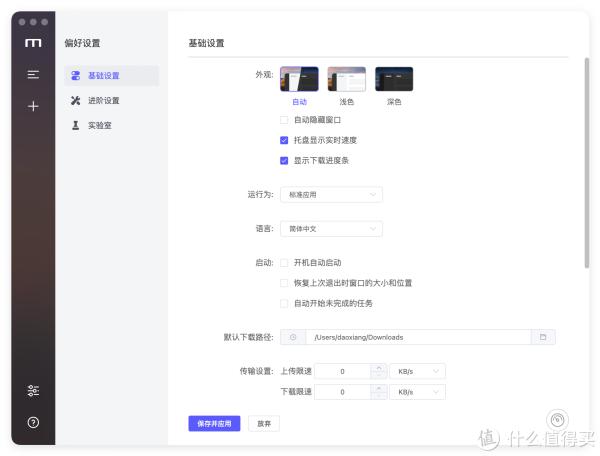Click the 基础设置 toggle icon in menu
Viewport: 600px width, 456px height.
76,75
